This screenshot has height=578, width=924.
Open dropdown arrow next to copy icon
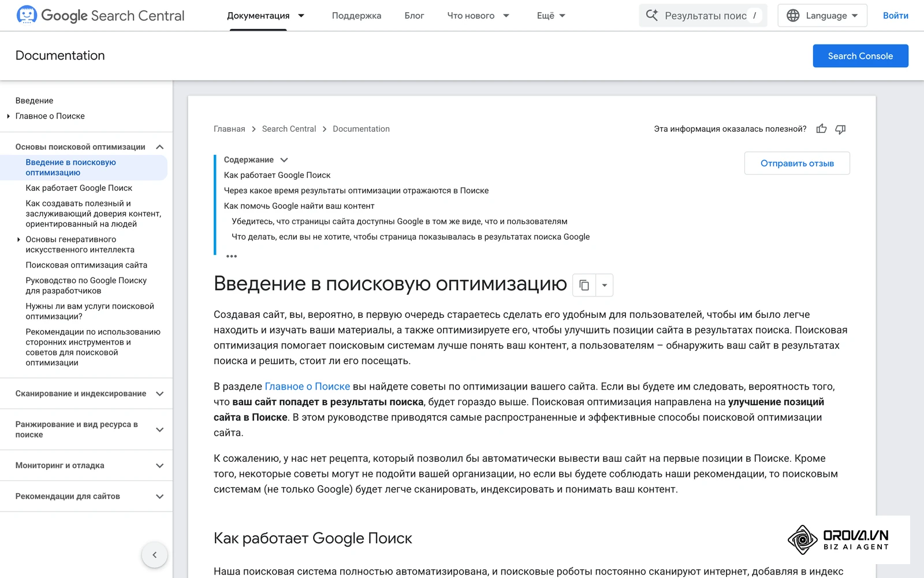coord(604,285)
